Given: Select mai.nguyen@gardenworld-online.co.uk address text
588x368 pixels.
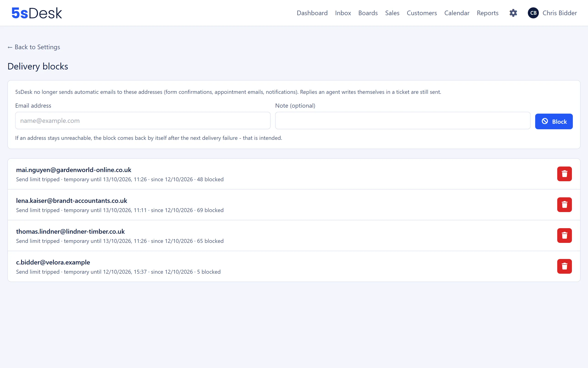Looking at the screenshot, I should [74, 170].
